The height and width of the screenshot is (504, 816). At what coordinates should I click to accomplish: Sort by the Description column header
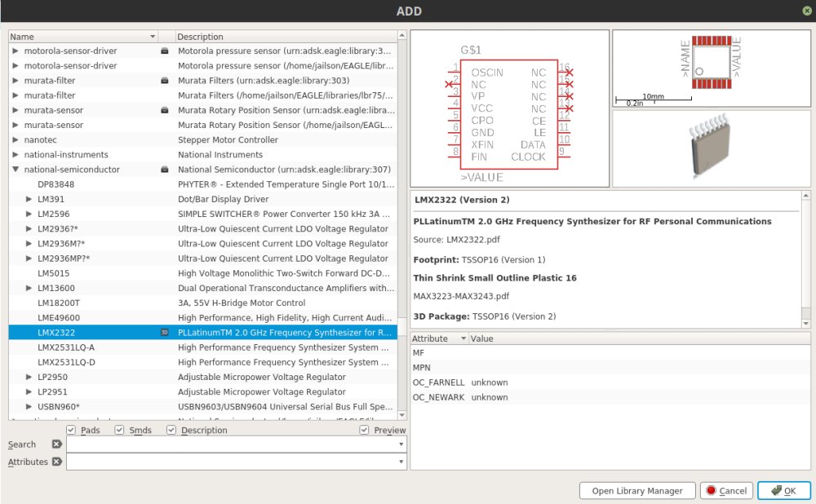(x=286, y=37)
